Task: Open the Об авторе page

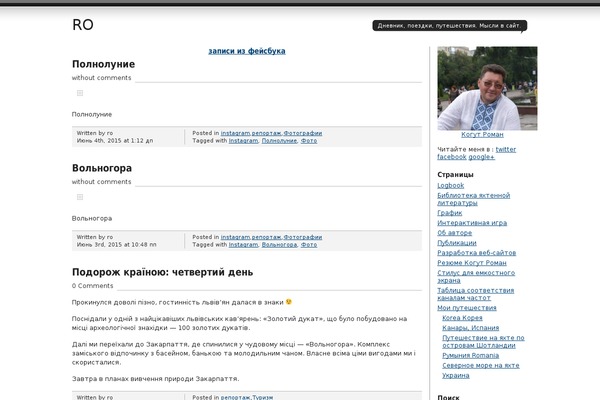Action: click(455, 233)
